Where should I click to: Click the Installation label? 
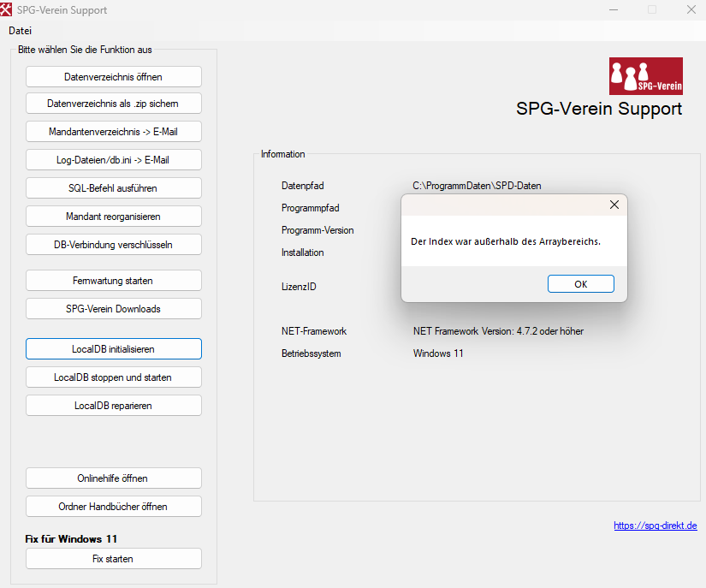click(x=303, y=252)
